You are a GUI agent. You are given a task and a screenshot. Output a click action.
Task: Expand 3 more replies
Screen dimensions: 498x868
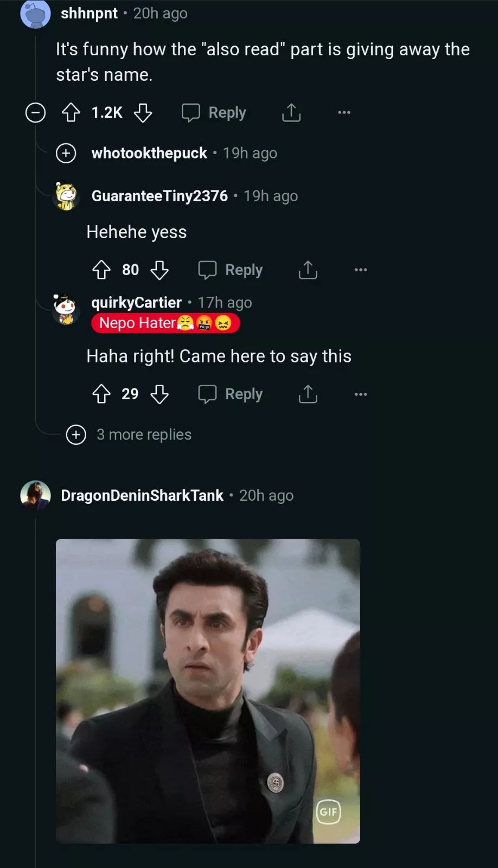[x=76, y=435]
